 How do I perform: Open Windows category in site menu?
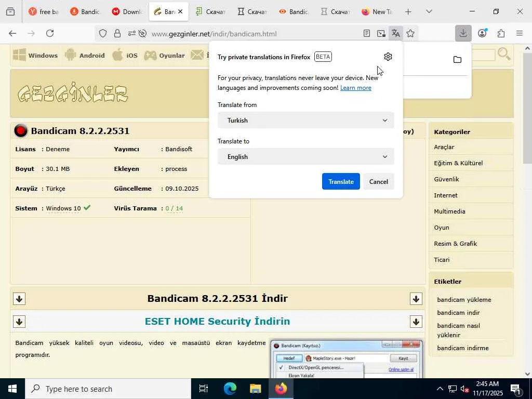(x=36, y=55)
